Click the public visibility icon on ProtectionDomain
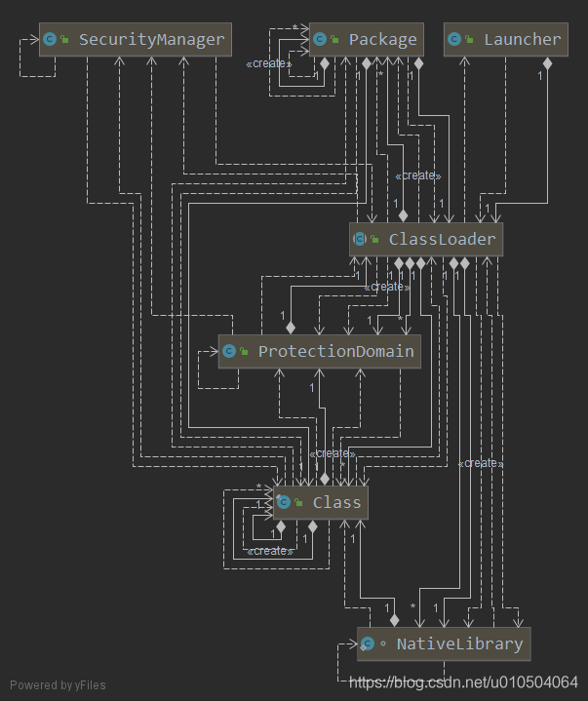The image size is (588, 701). click(x=244, y=352)
